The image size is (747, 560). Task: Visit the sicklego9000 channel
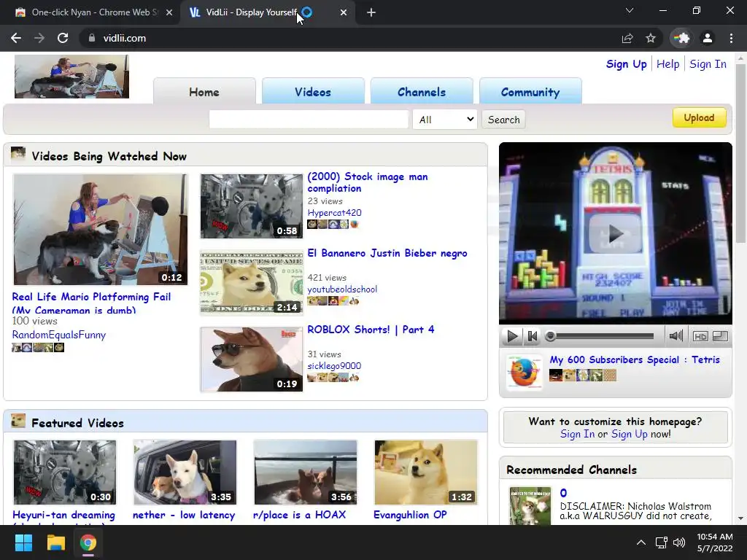tap(334, 366)
